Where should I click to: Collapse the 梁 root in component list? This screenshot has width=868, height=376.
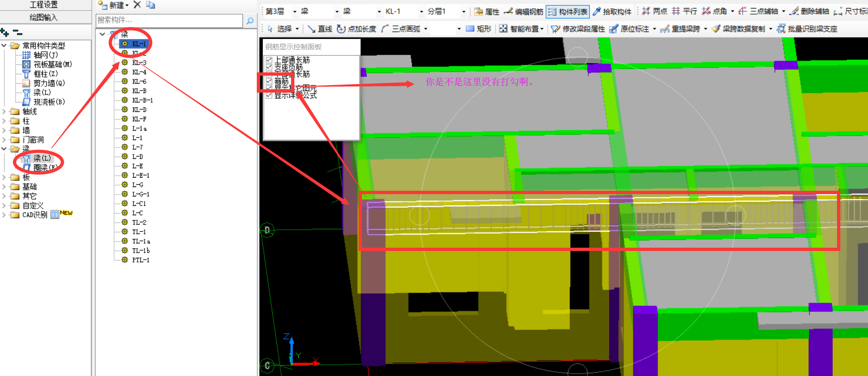coord(102,34)
